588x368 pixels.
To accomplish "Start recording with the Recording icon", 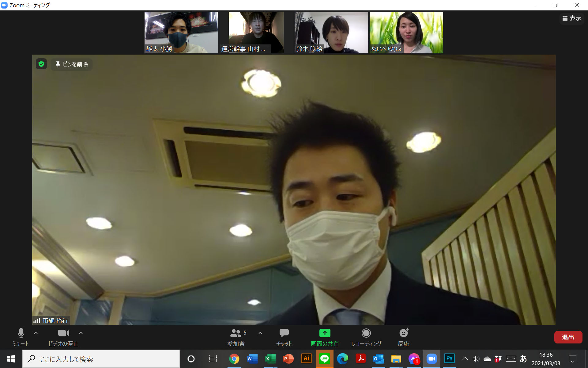I will (x=366, y=333).
